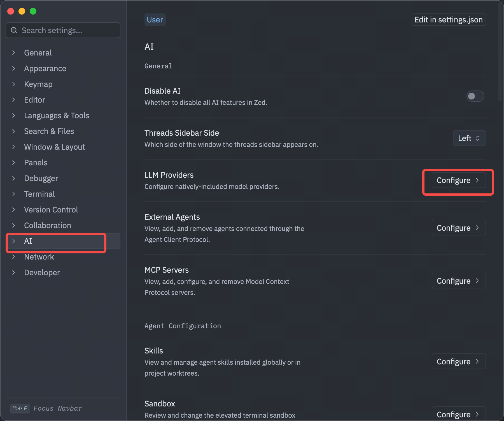Open the Version Control category
This screenshot has height=421, width=504.
click(63, 210)
